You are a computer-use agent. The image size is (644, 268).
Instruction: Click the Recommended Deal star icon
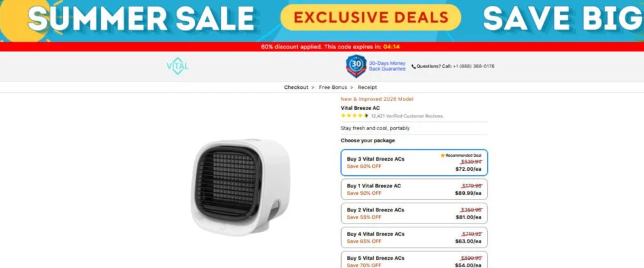tap(443, 156)
